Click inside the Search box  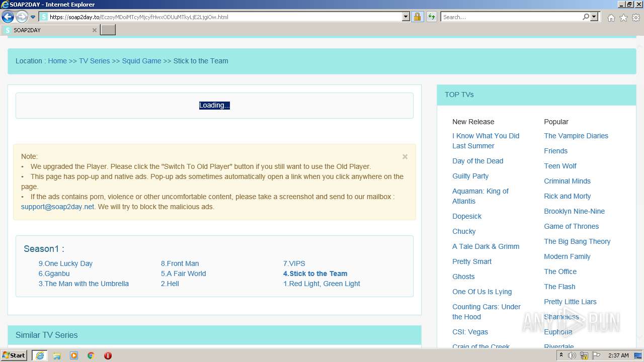pos(511,17)
